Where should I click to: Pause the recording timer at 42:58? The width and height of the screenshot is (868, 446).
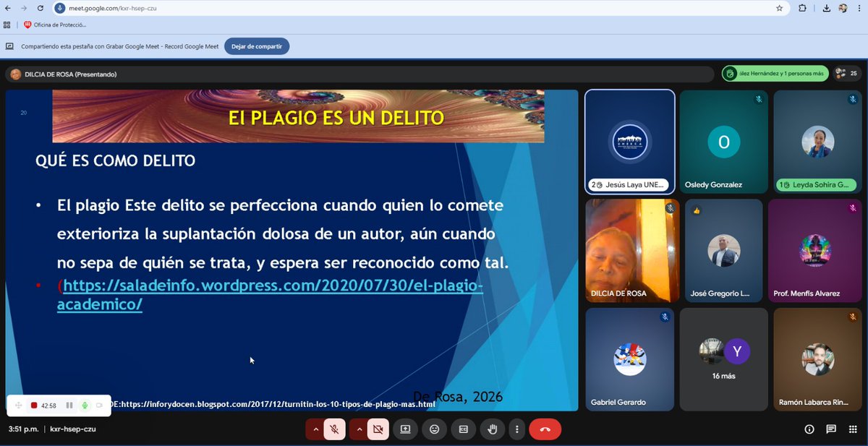(69, 406)
